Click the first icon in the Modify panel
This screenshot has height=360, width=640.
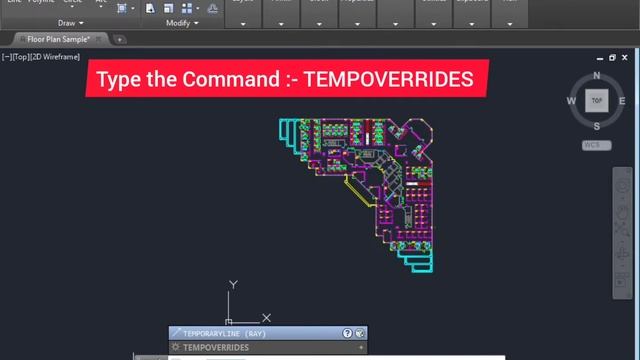tap(150, 8)
